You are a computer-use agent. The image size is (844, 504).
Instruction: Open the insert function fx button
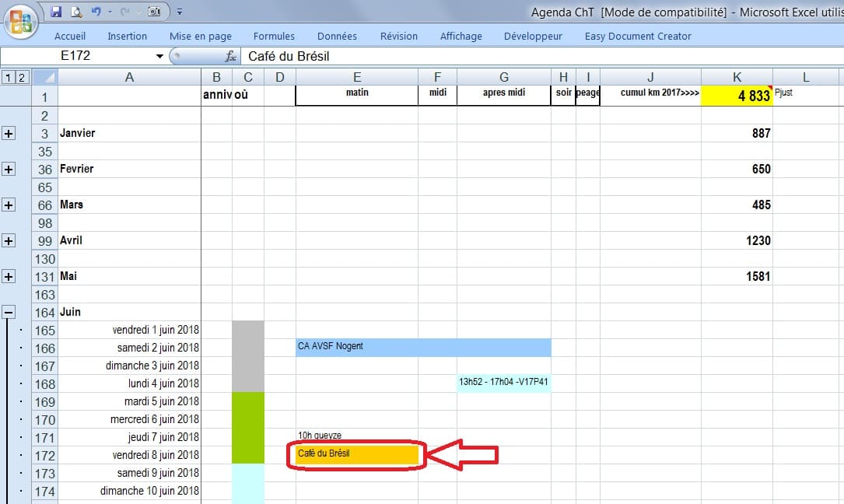click(230, 56)
